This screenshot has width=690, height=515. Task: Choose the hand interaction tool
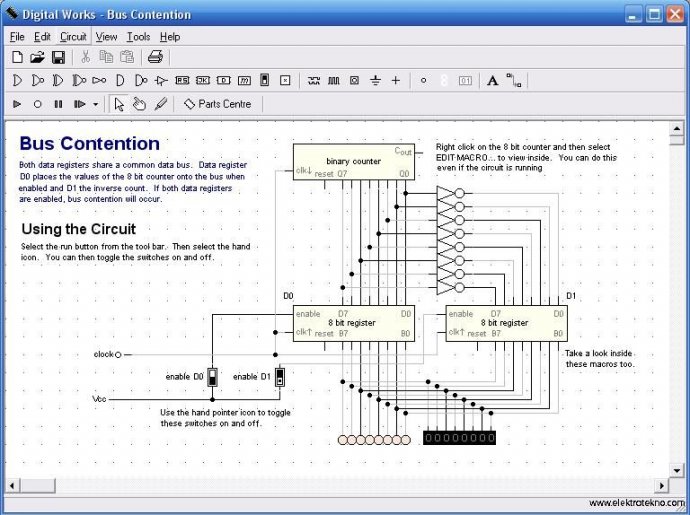click(139, 104)
